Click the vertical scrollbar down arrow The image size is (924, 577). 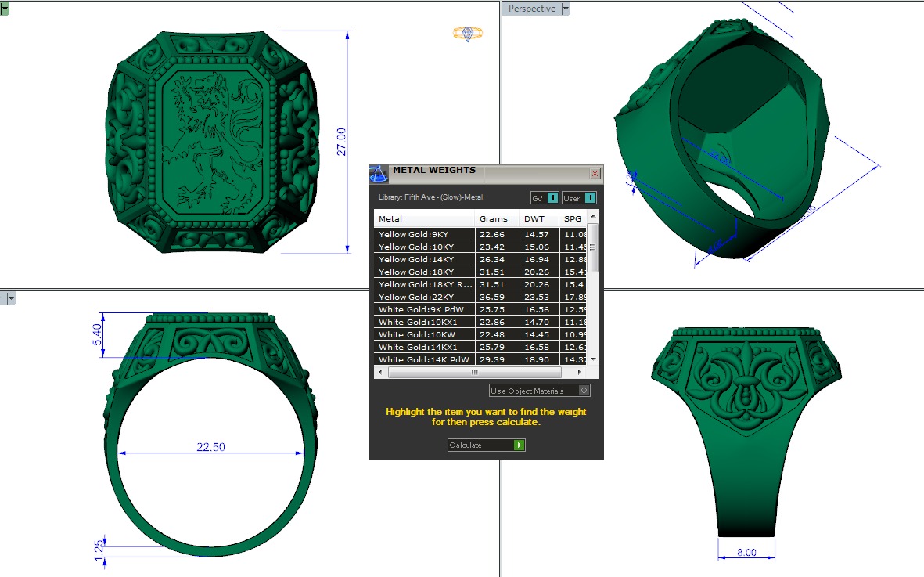pyautogui.click(x=593, y=359)
